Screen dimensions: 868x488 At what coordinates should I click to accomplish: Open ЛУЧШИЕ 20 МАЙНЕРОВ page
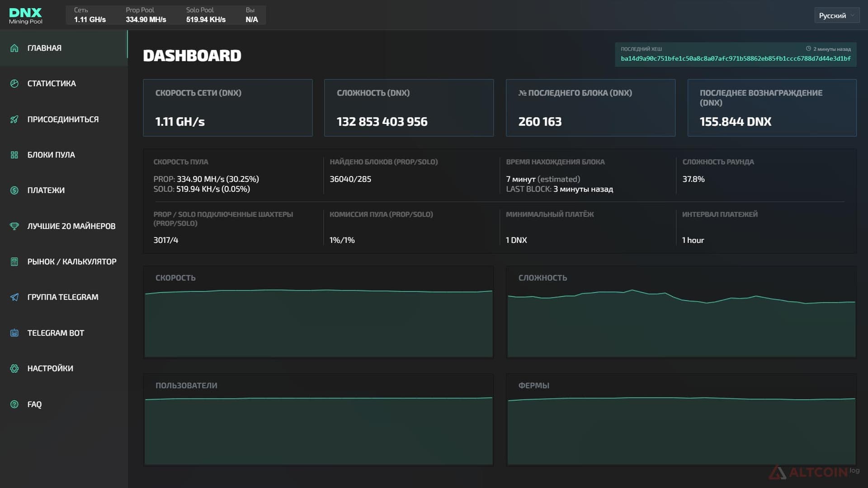pyautogui.click(x=64, y=226)
